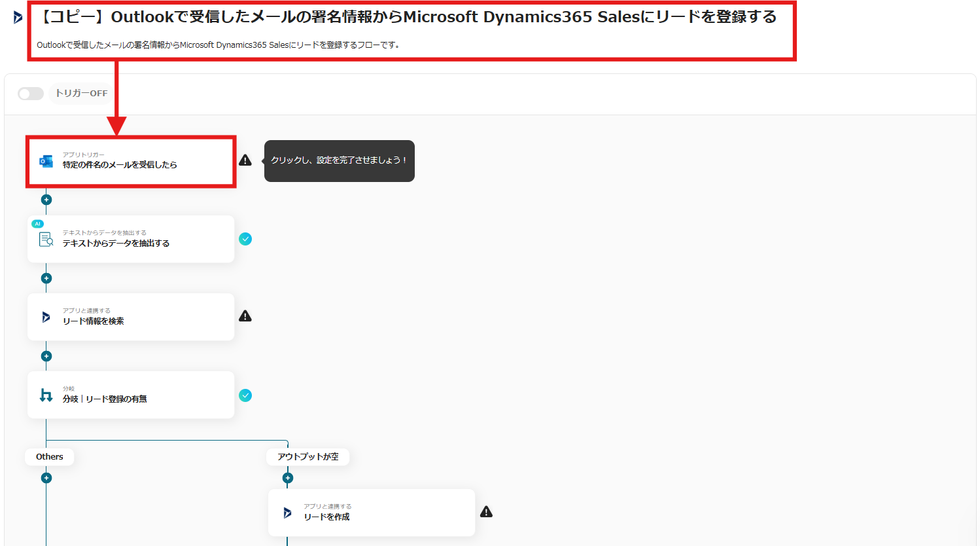Click the warning icon beside the Outlook trigger step

pyautogui.click(x=245, y=160)
